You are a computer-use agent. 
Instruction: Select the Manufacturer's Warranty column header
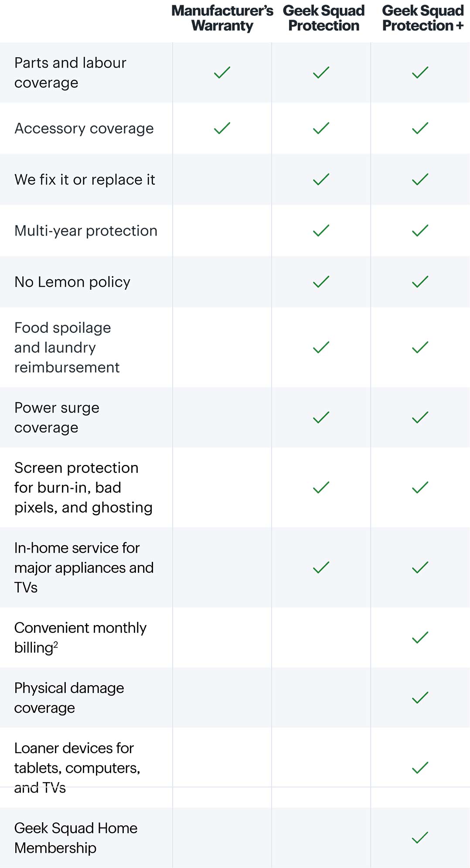coord(222,18)
